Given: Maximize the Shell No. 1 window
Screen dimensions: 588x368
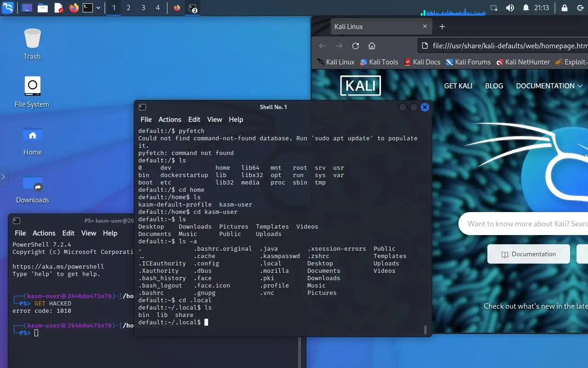Looking at the screenshot, I should click(414, 107).
